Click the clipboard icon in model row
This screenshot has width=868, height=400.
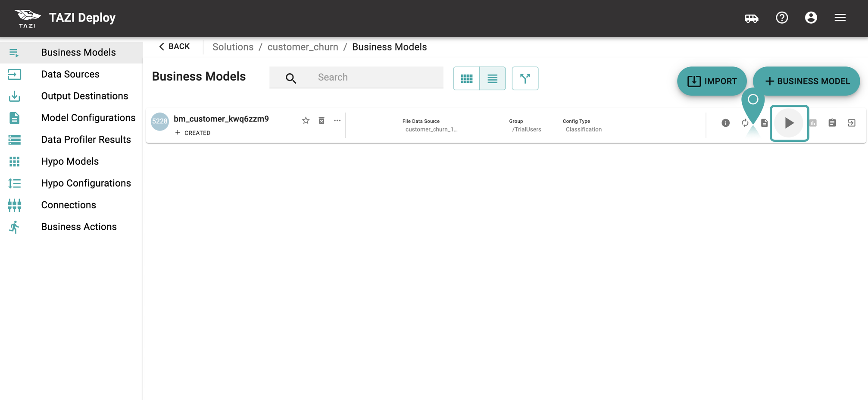point(832,123)
